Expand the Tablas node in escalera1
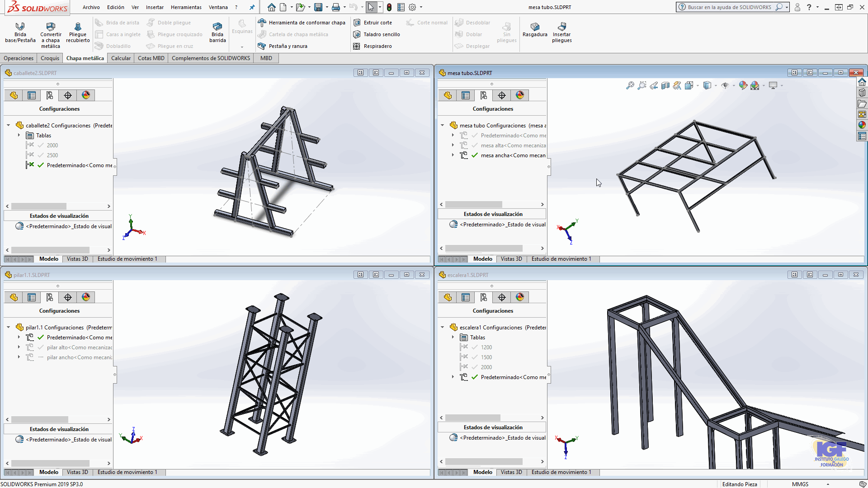Viewport: 868px width, 488px height. [x=453, y=337]
